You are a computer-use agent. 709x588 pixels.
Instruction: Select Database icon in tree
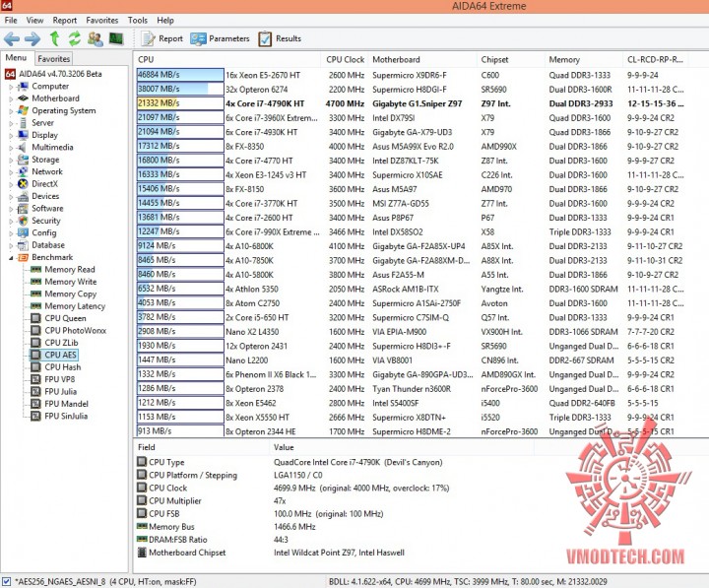(x=23, y=245)
